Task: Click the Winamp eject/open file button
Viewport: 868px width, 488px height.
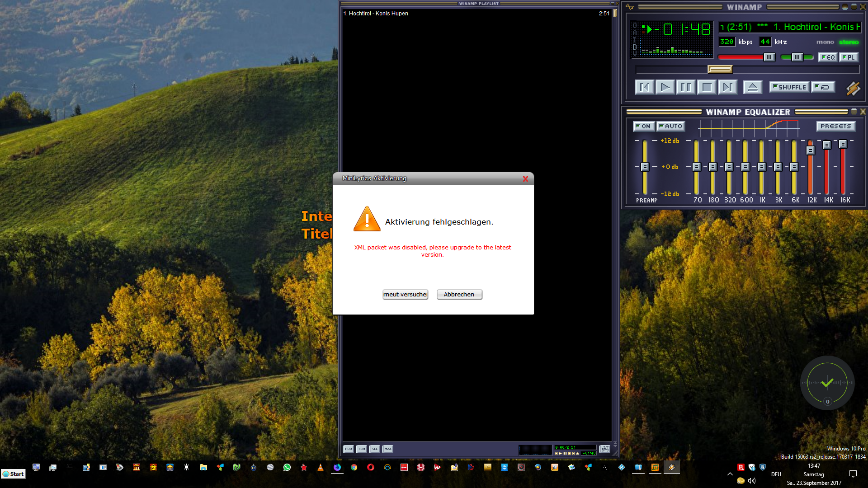Action: (x=753, y=87)
